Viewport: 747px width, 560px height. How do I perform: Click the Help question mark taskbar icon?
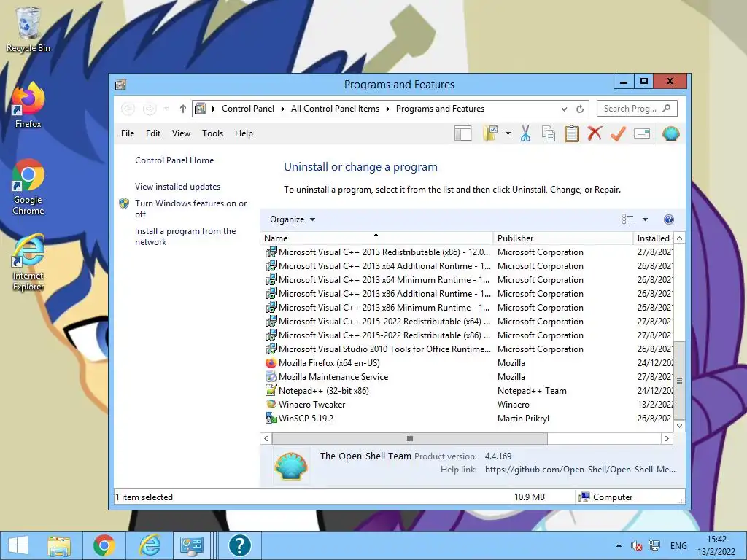[239, 545]
